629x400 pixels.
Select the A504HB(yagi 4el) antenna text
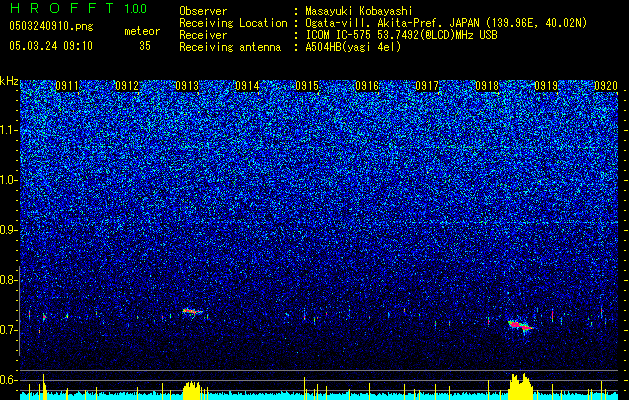tap(353, 47)
